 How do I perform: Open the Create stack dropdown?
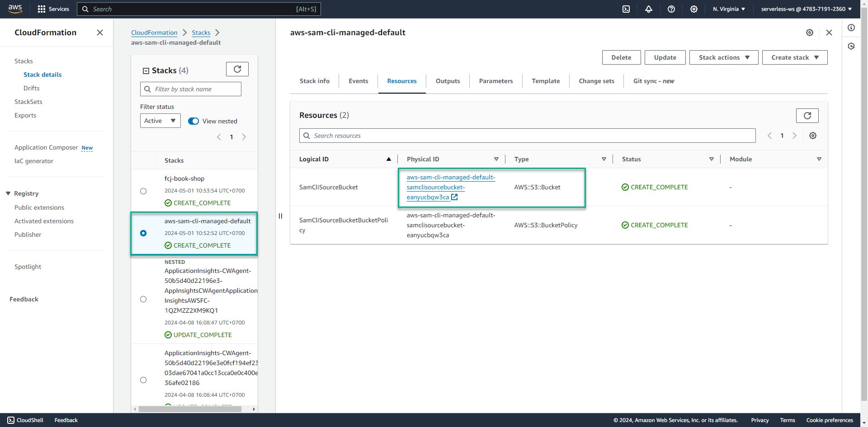pyautogui.click(x=795, y=57)
